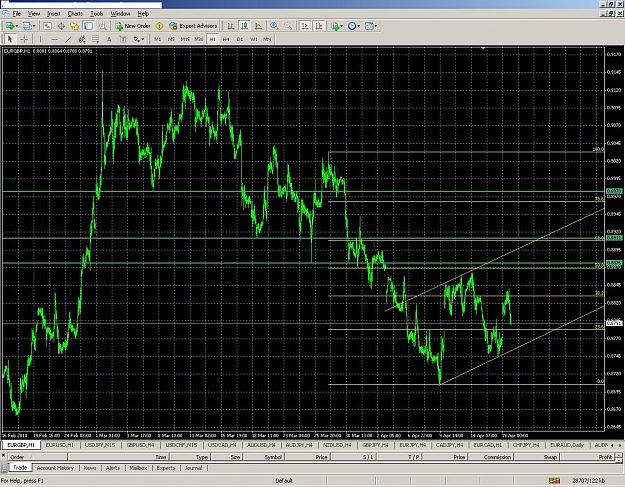
Task: Open the Insert menu
Action: click(53, 14)
